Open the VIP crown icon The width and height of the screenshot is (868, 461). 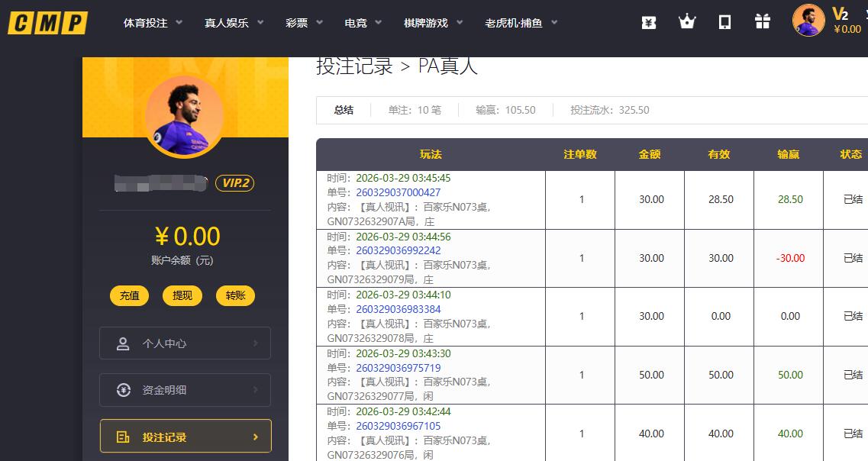pos(686,22)
